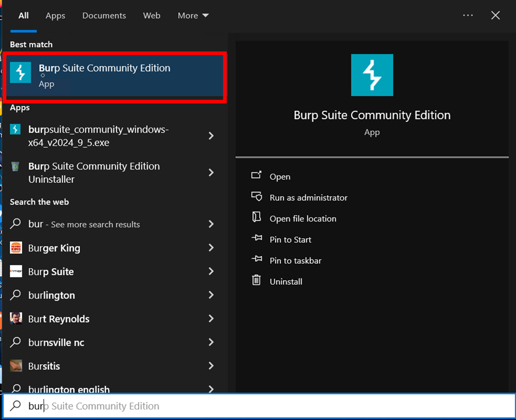Viewport: 516px width, 420px height.
Task: Select 'burpsuite_community_windows-x64_v2024_9_5.exe' text
Action: 98,136
